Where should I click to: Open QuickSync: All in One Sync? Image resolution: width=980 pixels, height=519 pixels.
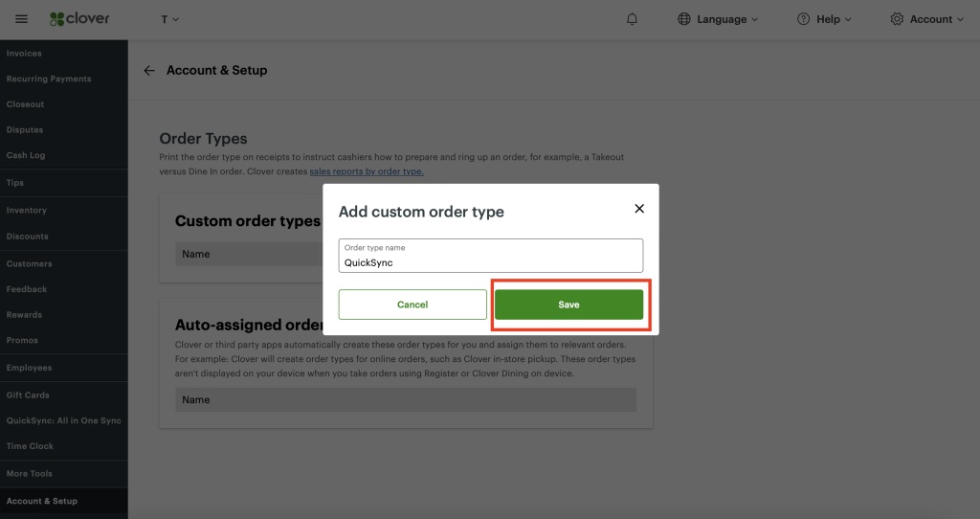pyautogui.click(x=64, y=420)
